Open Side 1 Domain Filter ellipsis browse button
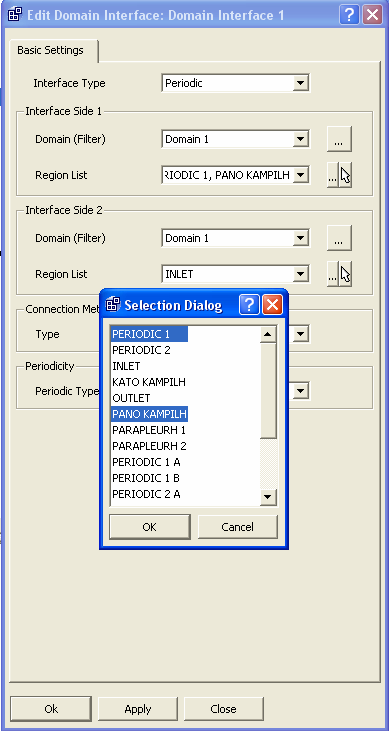This screenshot has height=731, width=389. coord(339,139)
